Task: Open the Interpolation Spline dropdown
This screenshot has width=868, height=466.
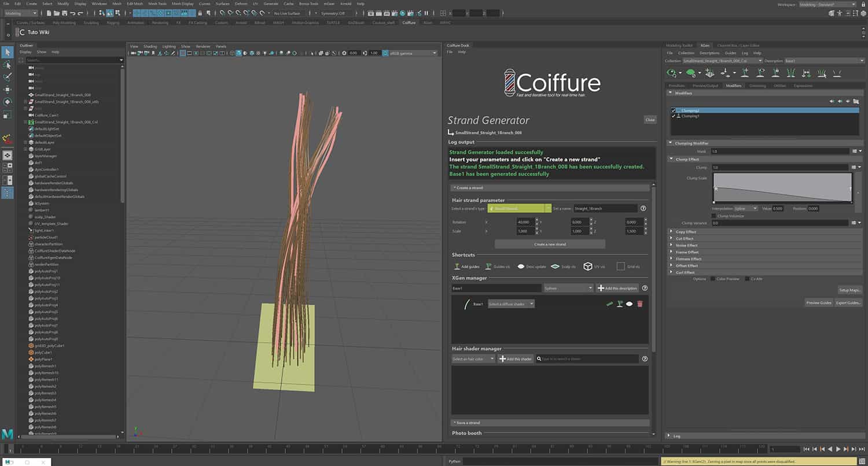Action: tap(746, 208)
